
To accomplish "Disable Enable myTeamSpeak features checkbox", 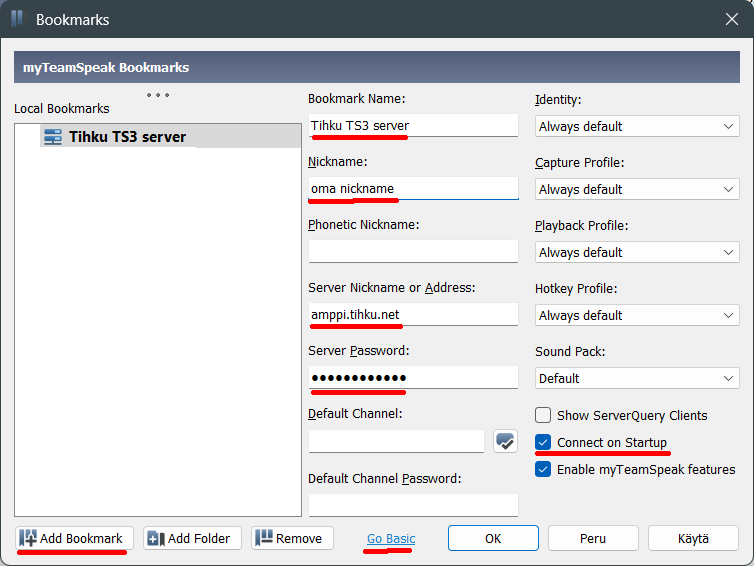I will [543, 469].
